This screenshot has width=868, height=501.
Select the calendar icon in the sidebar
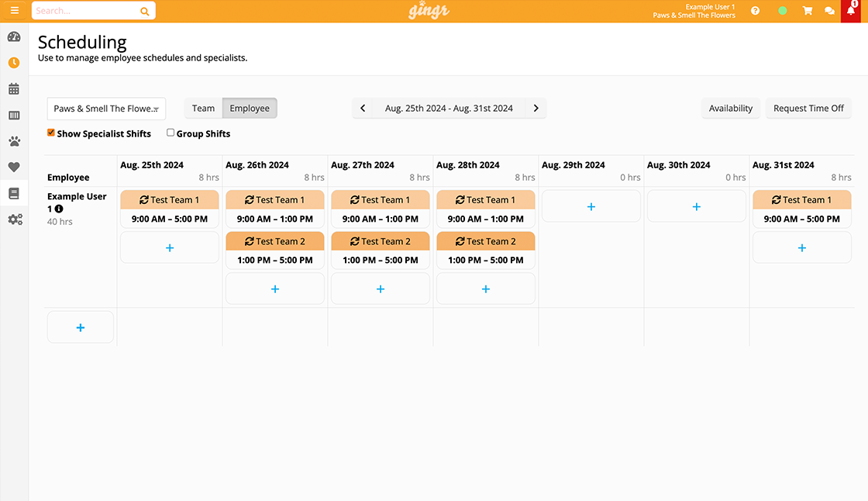[x=14, y=88]
